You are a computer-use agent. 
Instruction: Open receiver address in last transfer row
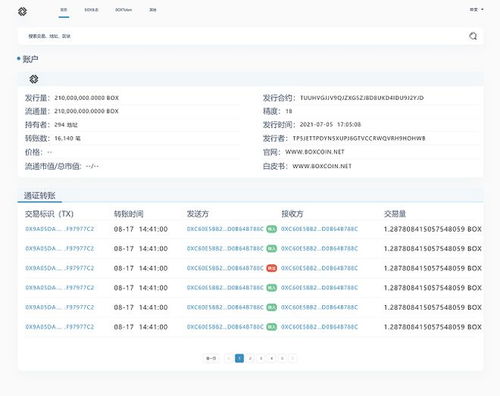point(319,327)
